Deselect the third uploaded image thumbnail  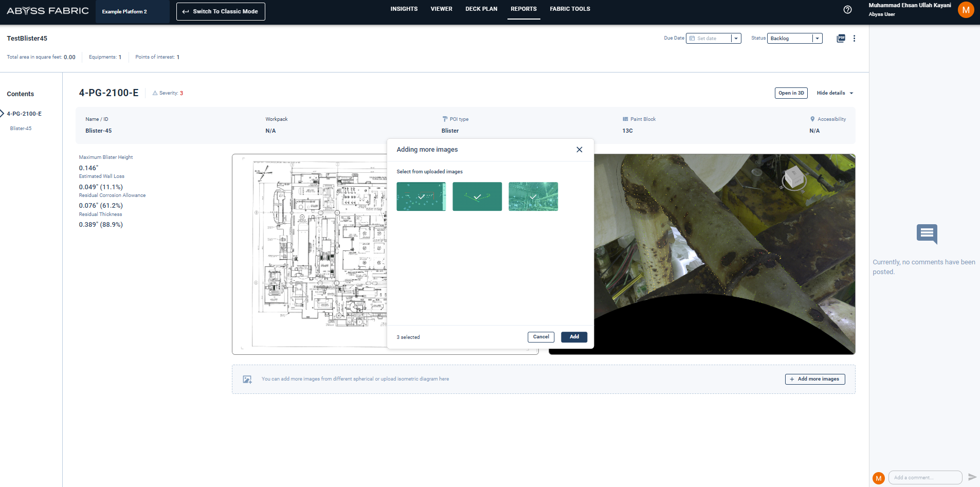[533, 196]
